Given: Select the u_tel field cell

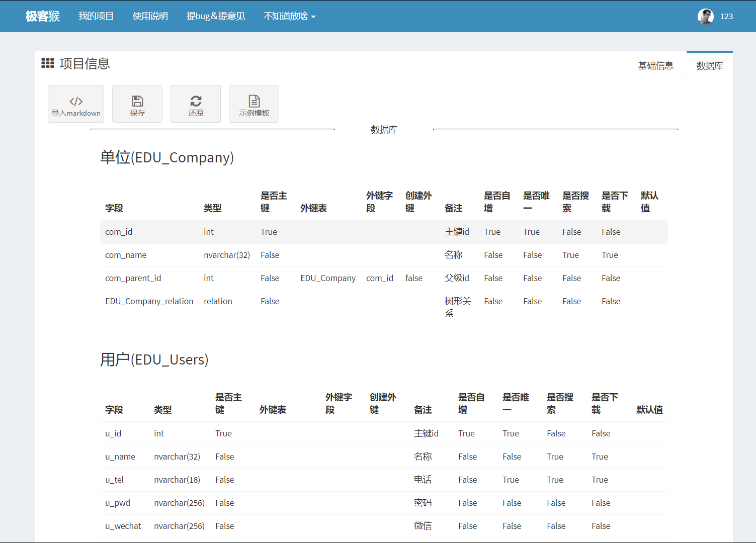Looking at the screenshot, I should click(114, 480).
